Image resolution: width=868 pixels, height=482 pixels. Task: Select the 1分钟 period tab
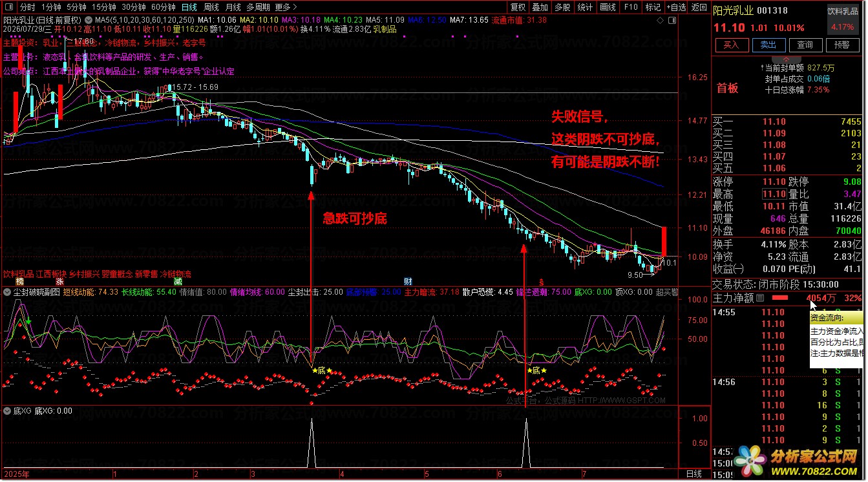click(51, 7)
